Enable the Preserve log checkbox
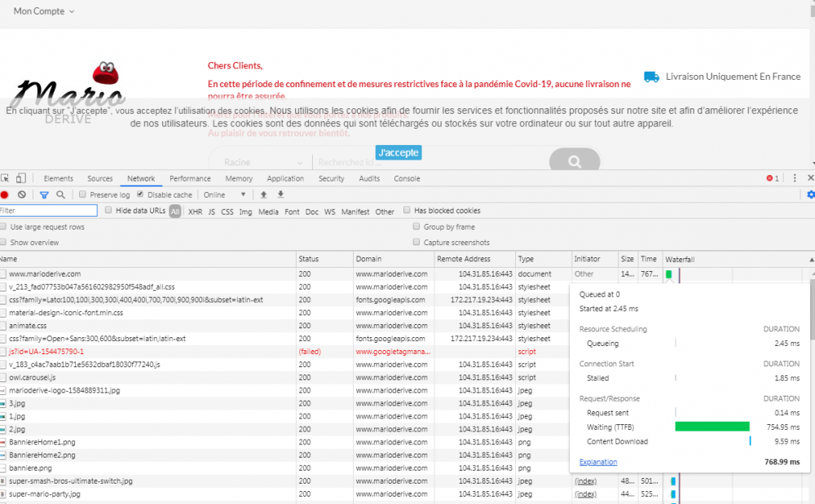The width and height of the screenshot is (815, 504). (x=82, y=195)
